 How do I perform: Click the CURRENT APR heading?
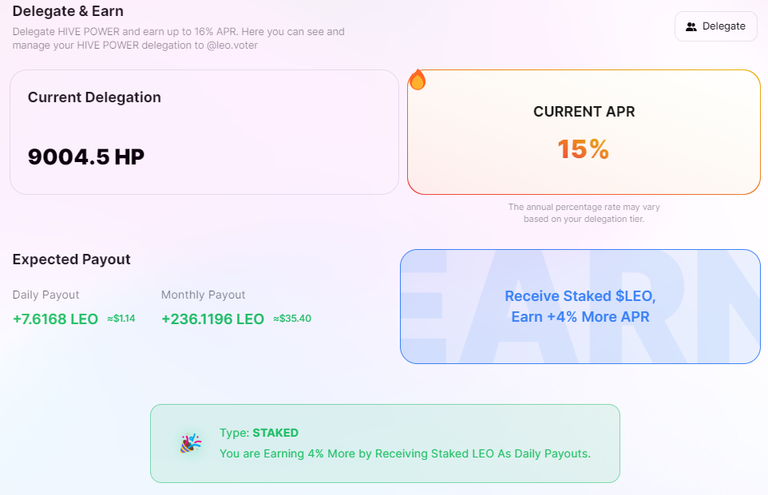[584, 112]
